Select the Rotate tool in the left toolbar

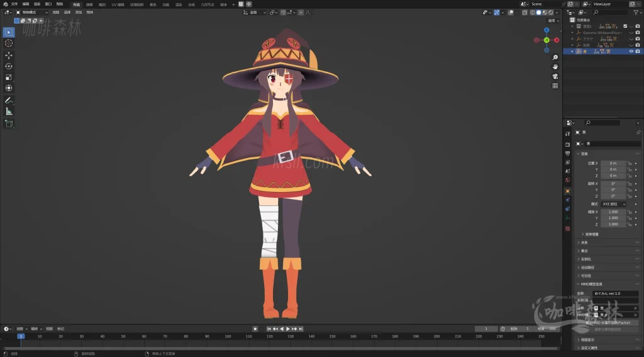9,66
